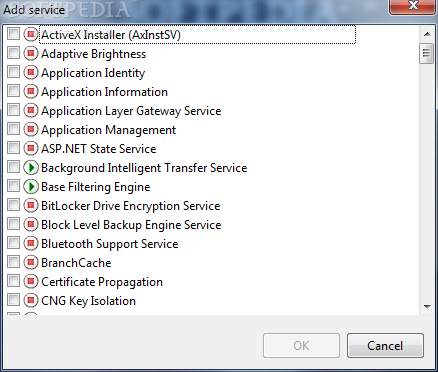Check the ASP.NET State Service box
The width and height of the screenshot is (438, 372).
click(x=13, y=147)
